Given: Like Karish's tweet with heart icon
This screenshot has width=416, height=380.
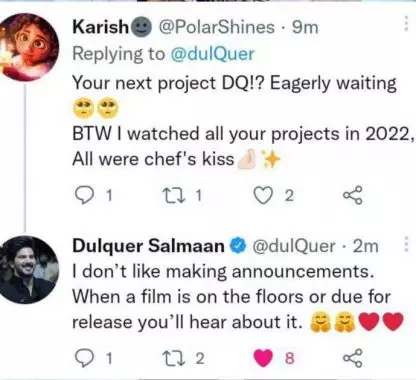Looking at the screenshot, I should (x=263, y=196).
